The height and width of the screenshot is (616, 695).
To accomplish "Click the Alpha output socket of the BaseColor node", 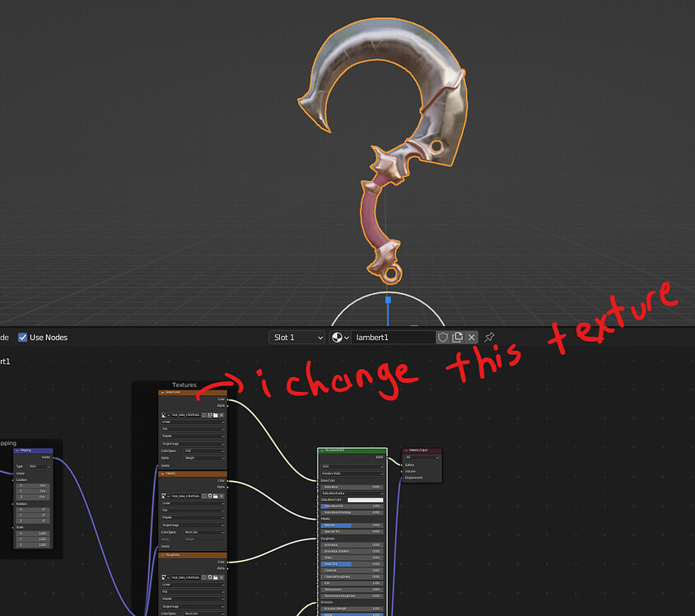I will 227,405.
